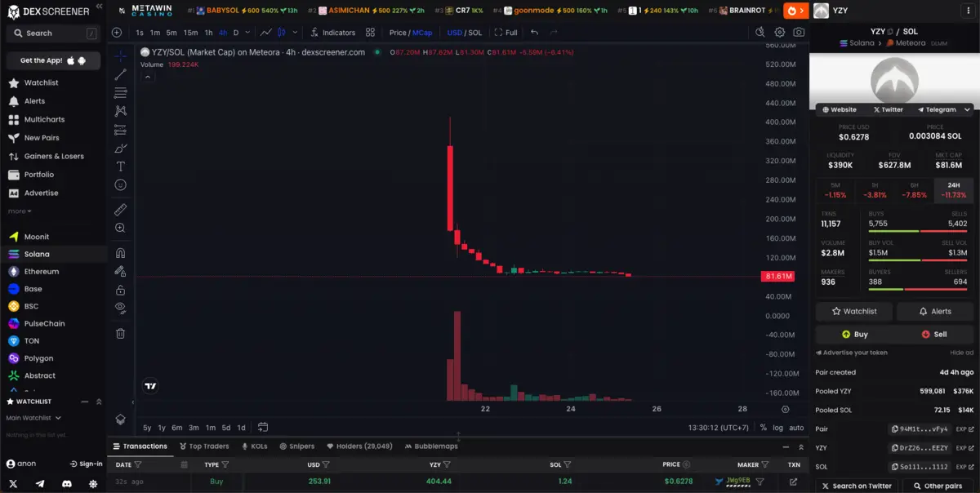
Task: Toggle magnet mode for drawings
Action: 120,253
